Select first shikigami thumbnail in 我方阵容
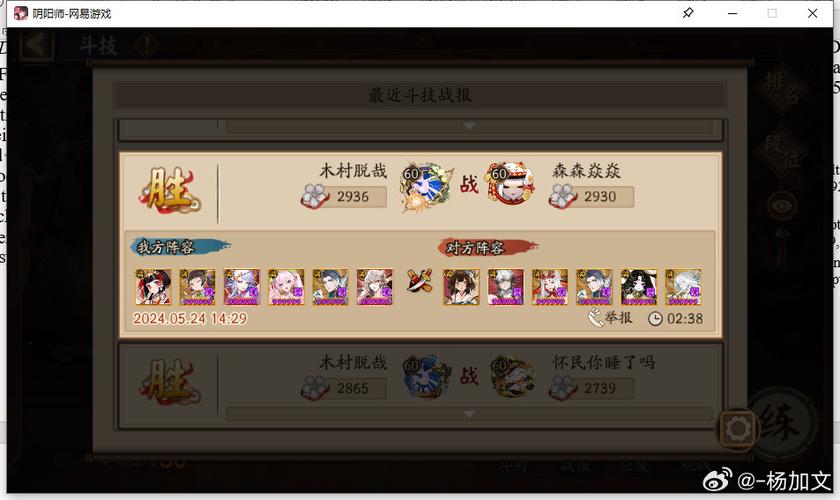The image size is (840, 500). click(x=153, y=287)
